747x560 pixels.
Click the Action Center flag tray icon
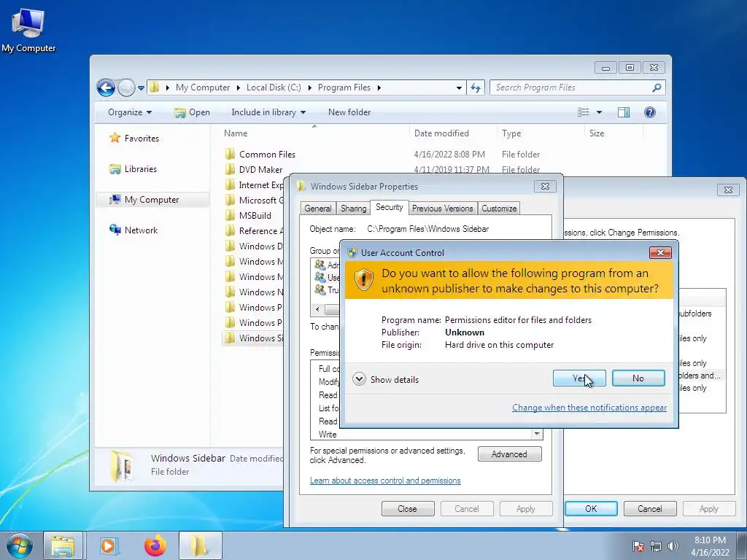(638, 545)
